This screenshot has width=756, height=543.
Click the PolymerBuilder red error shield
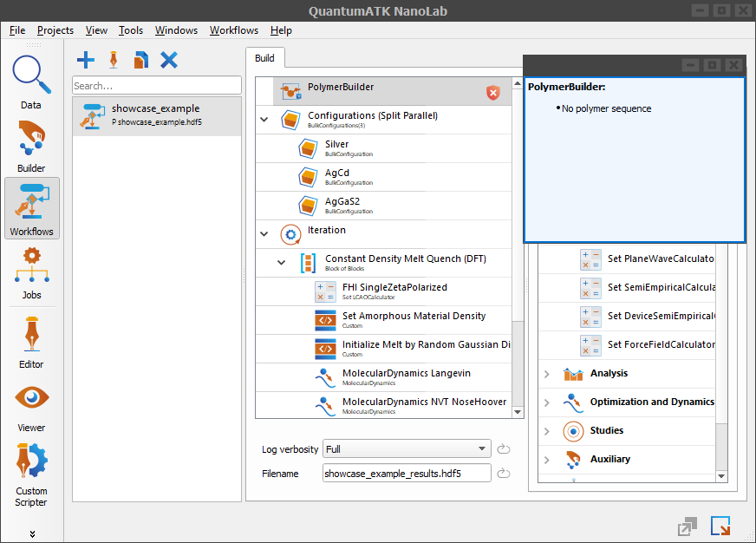[492, 93]
